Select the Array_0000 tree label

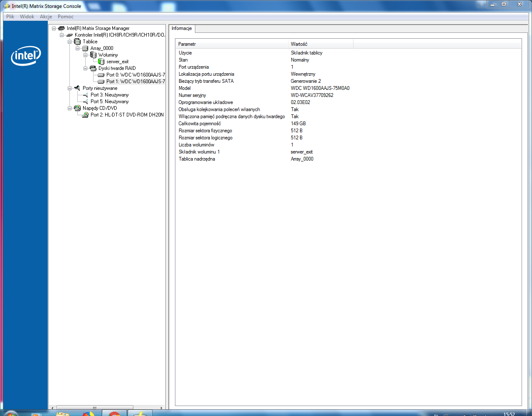(102, 48)
